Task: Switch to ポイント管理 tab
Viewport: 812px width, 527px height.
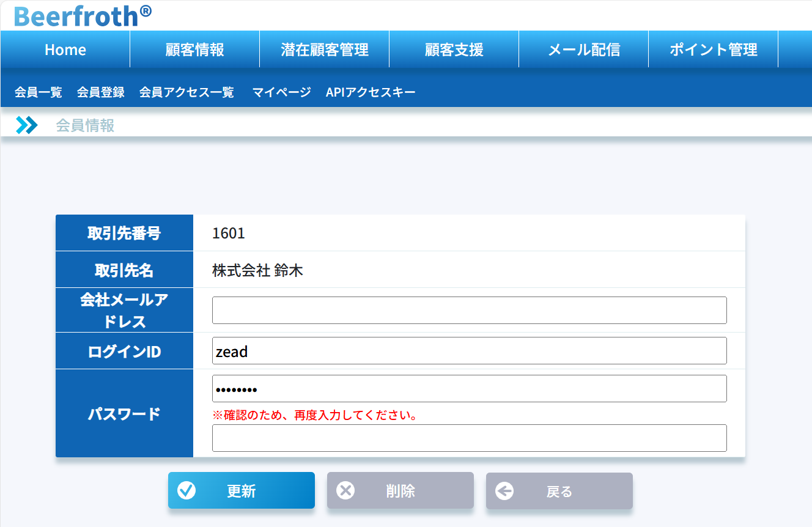Action: [713, 50]
